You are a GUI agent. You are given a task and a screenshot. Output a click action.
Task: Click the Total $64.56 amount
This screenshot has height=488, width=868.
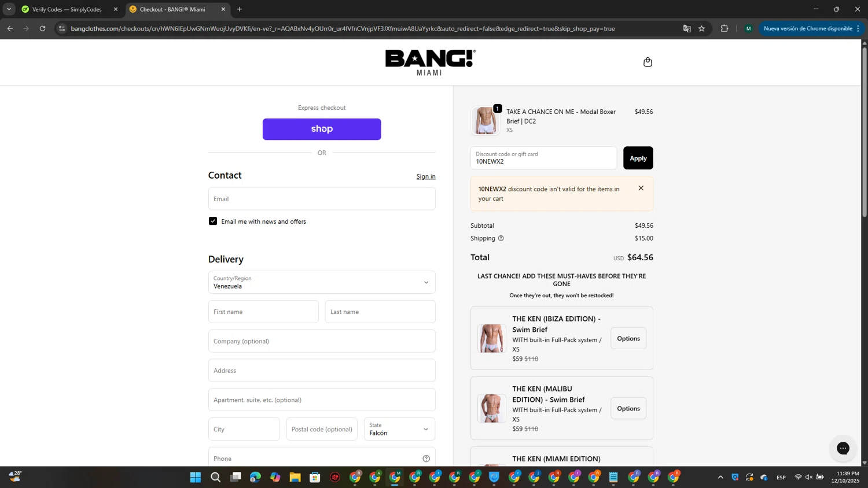pos(640,257)
